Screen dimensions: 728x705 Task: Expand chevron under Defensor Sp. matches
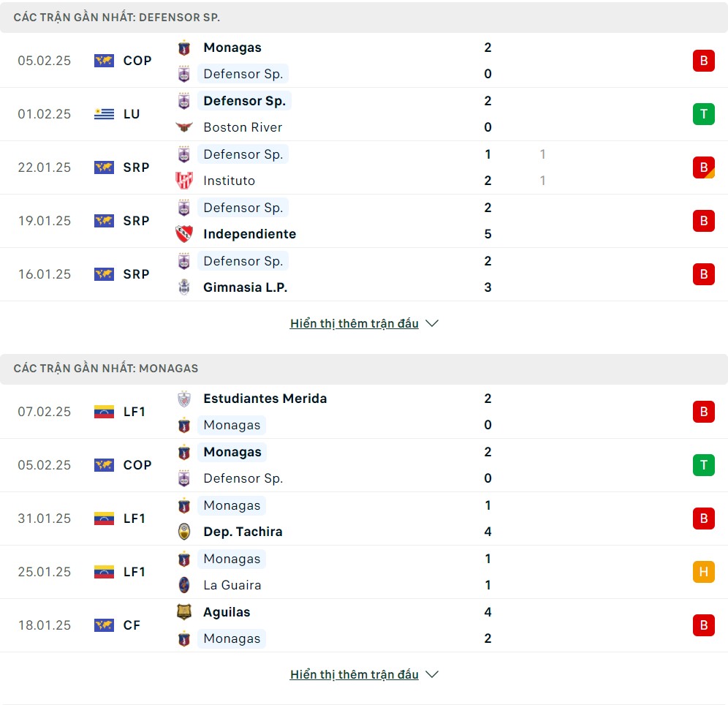pos(432,323)
